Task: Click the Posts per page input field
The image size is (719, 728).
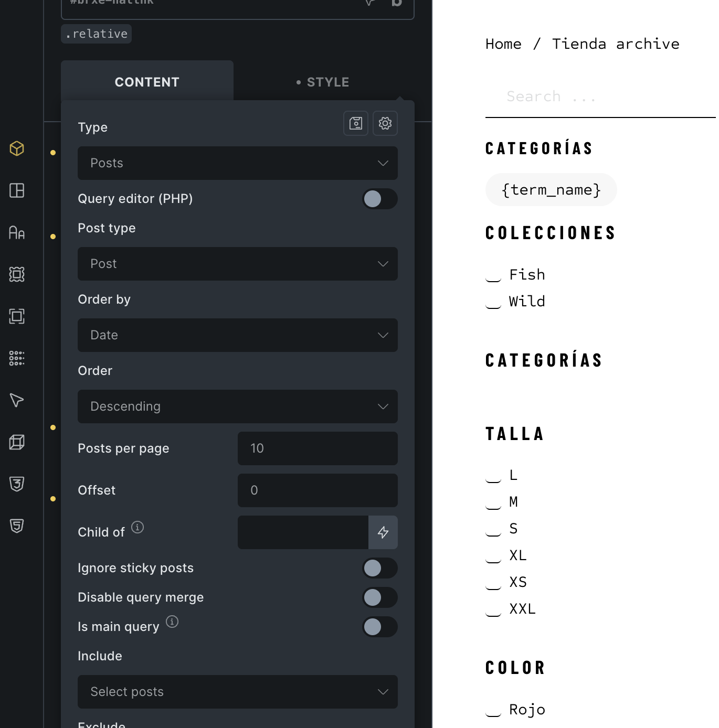Action: 317,448
